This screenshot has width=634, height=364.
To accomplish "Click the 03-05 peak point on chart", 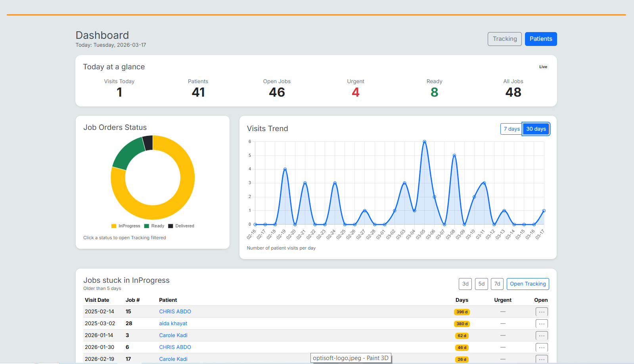I will point(424,142).
